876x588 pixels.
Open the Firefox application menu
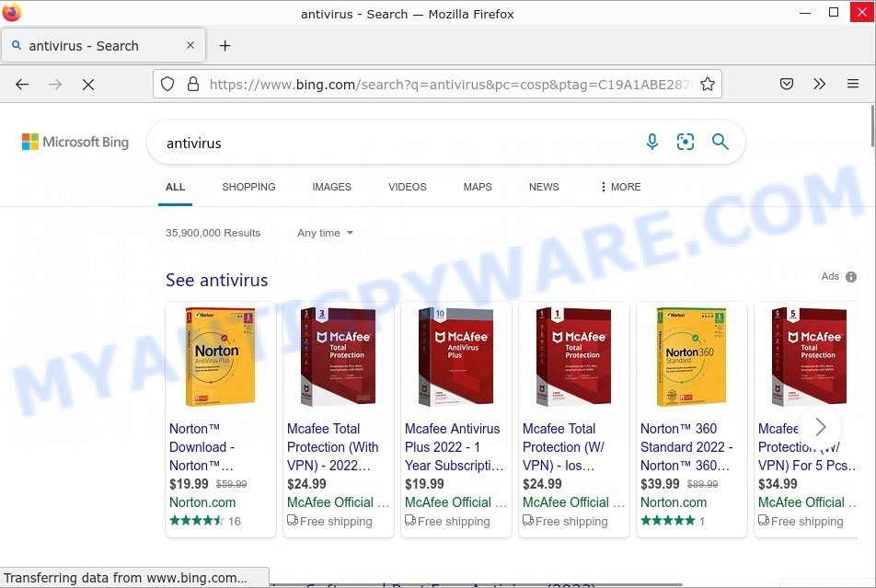[852, 84]
